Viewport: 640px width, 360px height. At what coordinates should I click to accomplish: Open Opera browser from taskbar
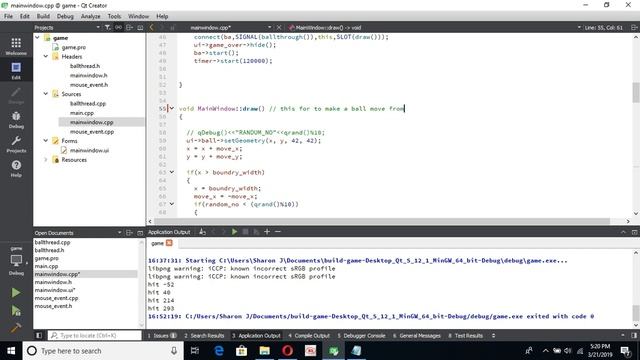pos(287,351)
